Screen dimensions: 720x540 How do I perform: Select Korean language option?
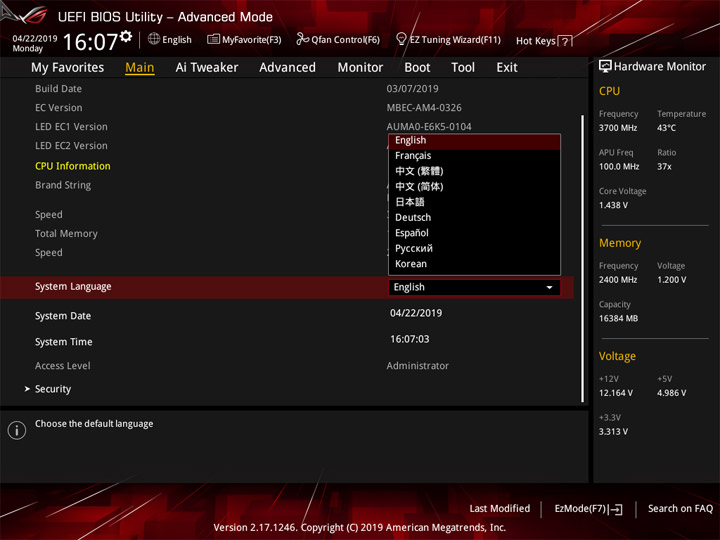pyautogui.click(x=474, y=264)
